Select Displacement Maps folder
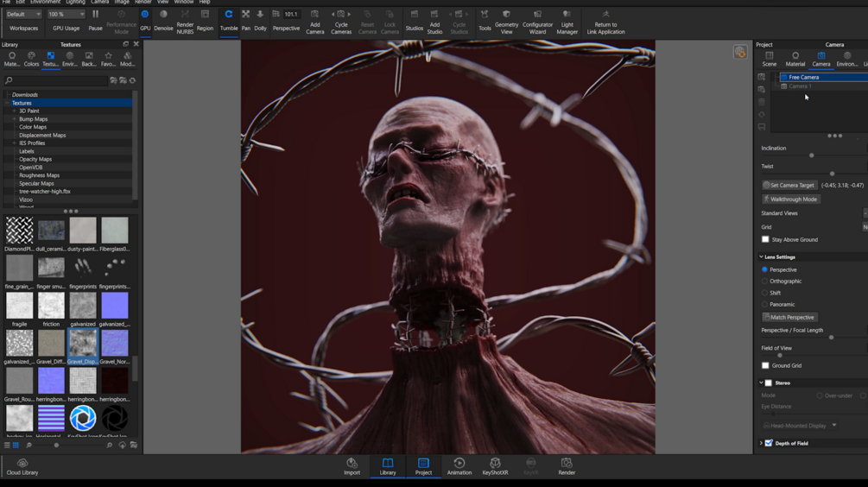The height and width of the screenshot is (487, 868). point(42,135)
